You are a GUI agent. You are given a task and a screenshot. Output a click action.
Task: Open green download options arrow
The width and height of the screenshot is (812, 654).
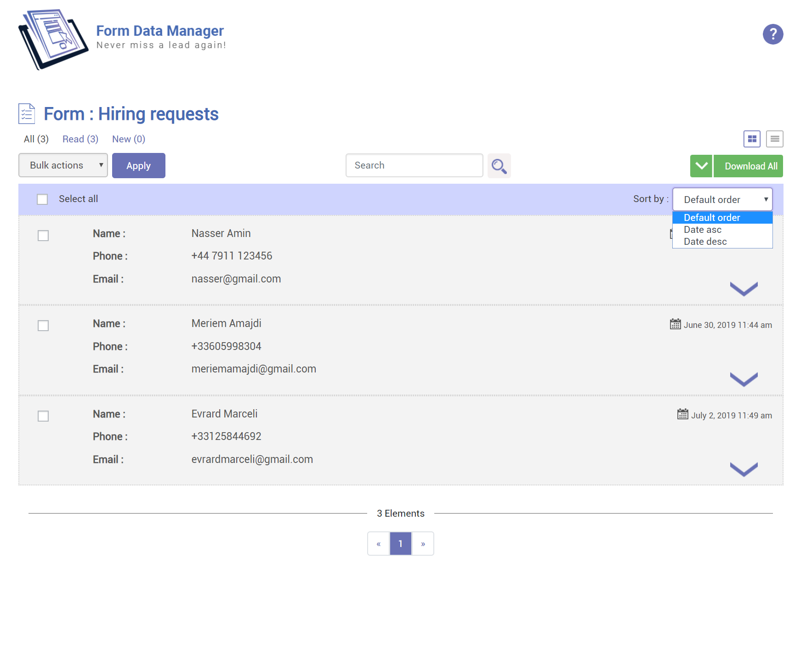point(701,166)
